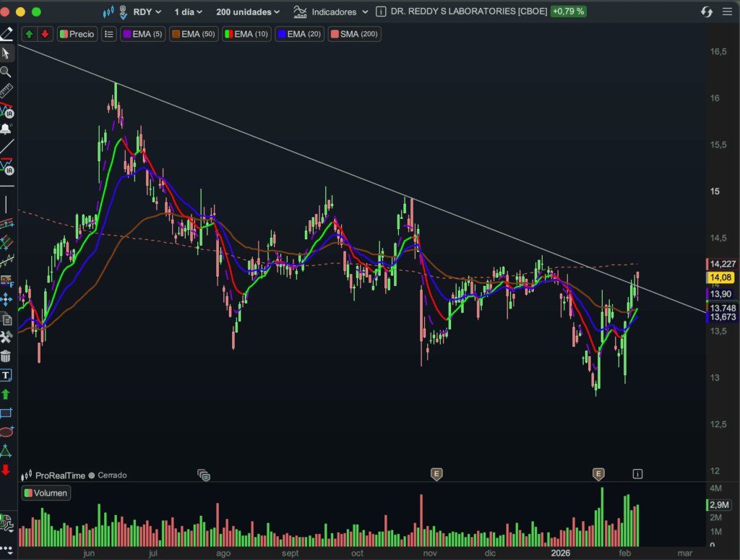The height and width of the screenshot is (560, 740).
Task: Choose the rectangle drawing tool
Action: coord(6,413)
